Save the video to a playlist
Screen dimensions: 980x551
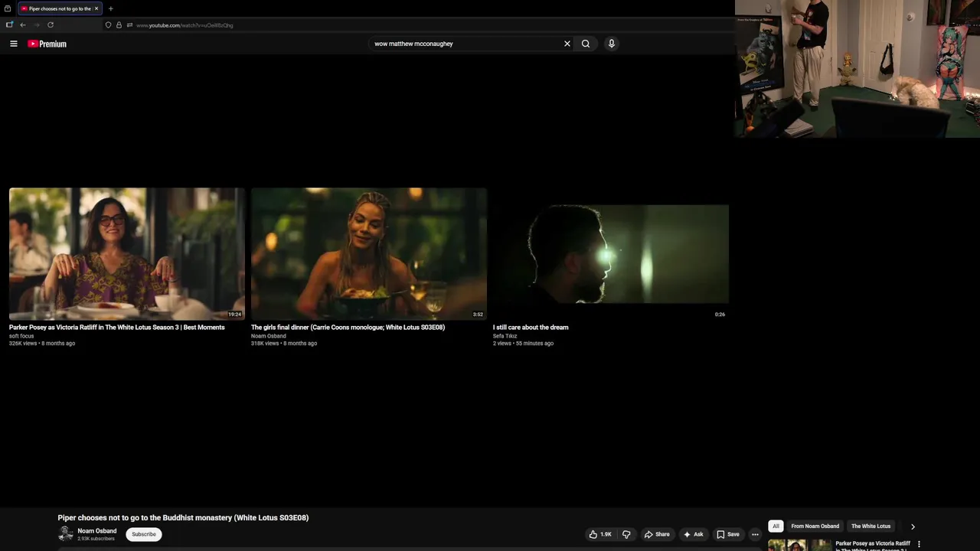coord(728,534)
